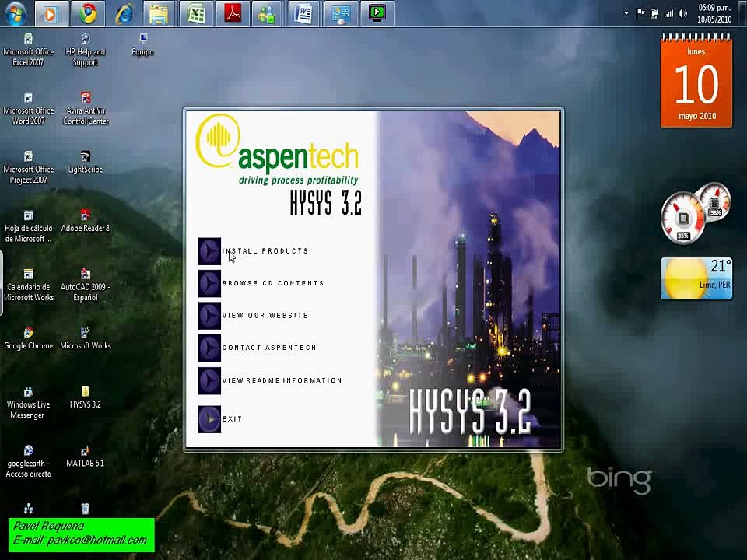The image size is (747, 560).
Task: Open Adobe Reader from the taskbar
Action: click(233, 13)
